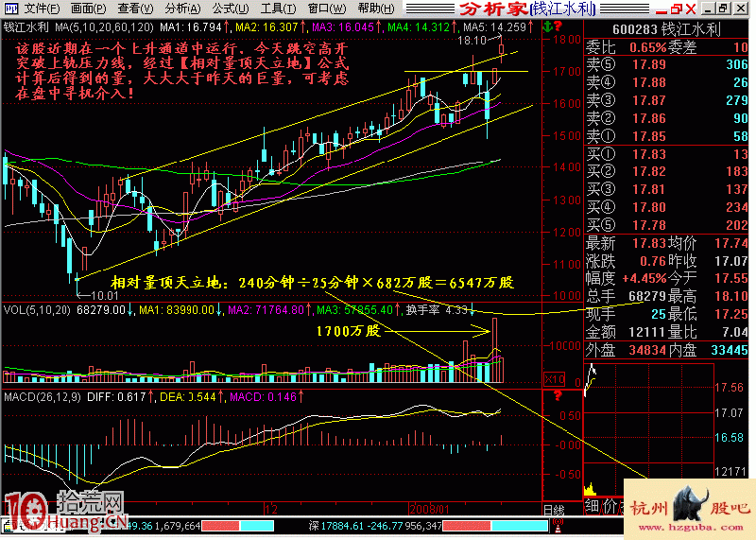Image resolution: width=756 pixels, height=540 pixels.
Task: Click the 金额 12111 value
Action: (x=647, y=332)
